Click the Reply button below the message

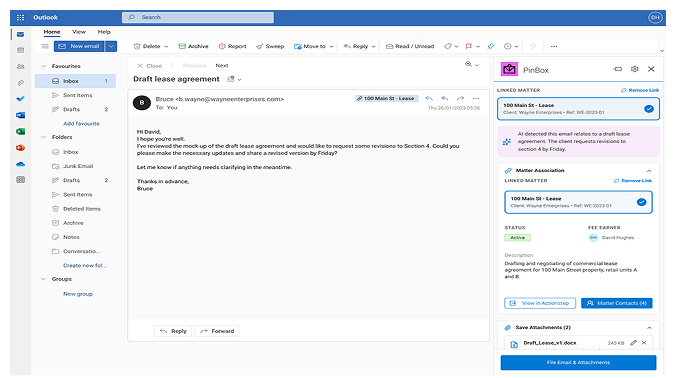coord(173,331)
